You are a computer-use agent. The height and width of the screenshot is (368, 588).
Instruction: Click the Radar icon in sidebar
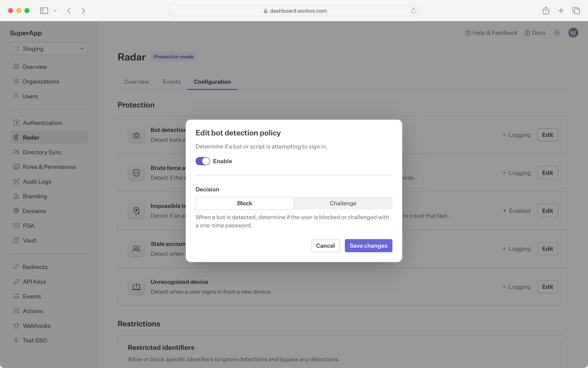tap(16, 137)
